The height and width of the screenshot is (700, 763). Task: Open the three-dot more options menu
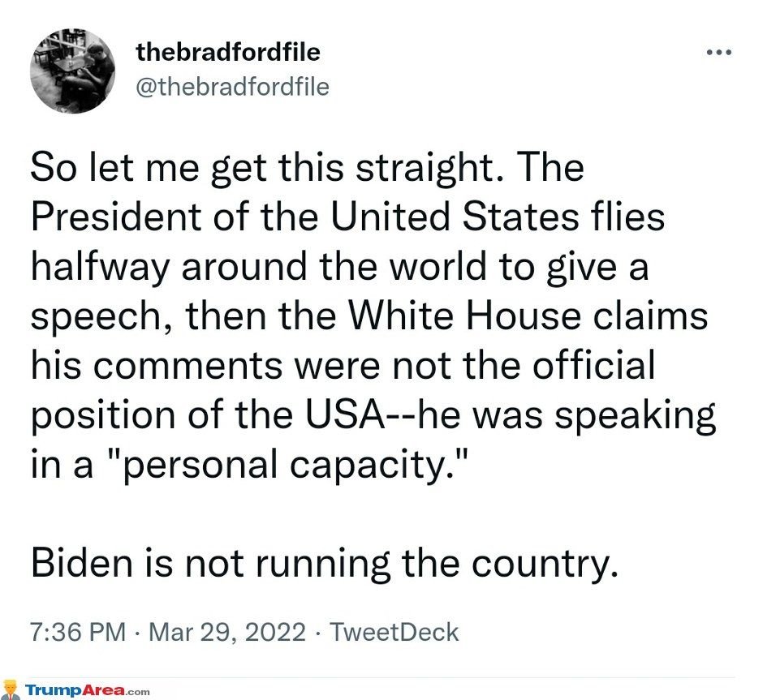coord(719,53)
